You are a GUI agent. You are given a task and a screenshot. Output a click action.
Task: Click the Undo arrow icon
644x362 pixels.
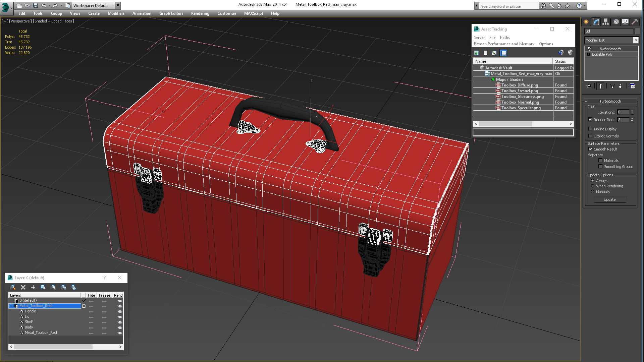[43, 5]
